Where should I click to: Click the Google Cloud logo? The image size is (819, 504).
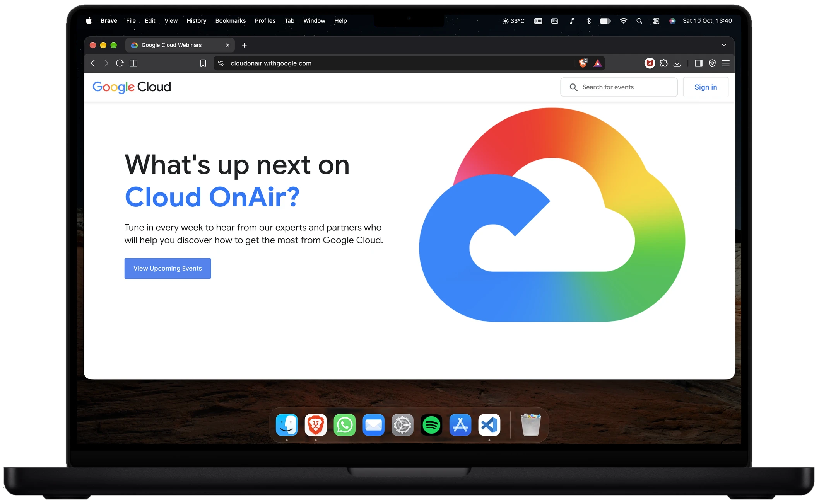coord(132,87)
